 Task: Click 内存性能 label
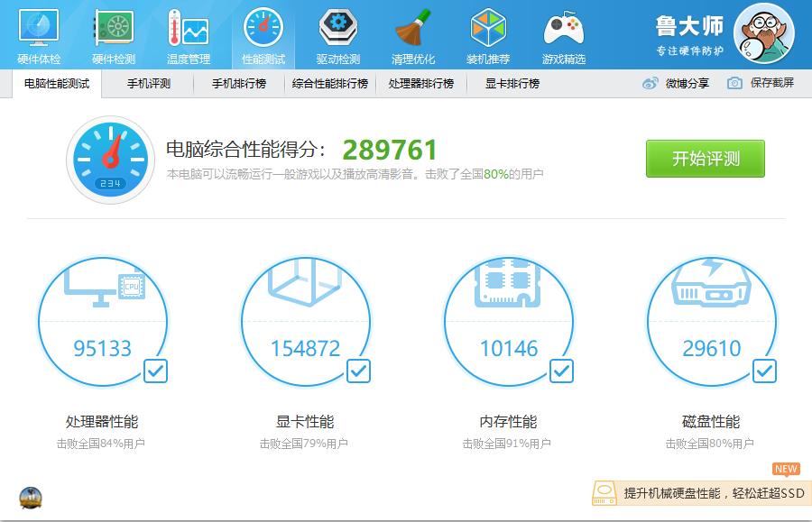[x=508, y=422]
